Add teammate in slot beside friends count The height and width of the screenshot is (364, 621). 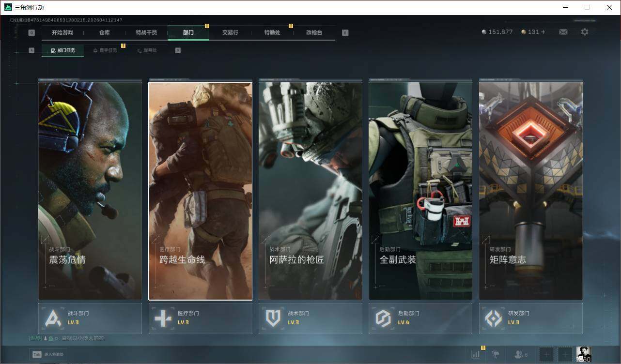546,354
